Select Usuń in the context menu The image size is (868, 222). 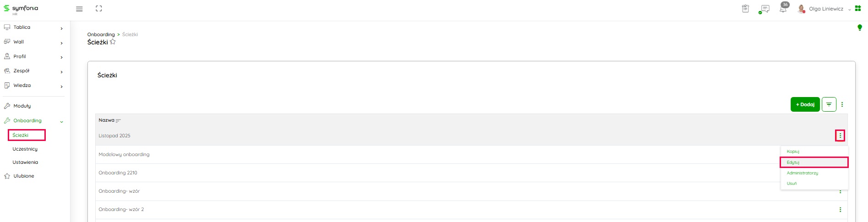792,184
